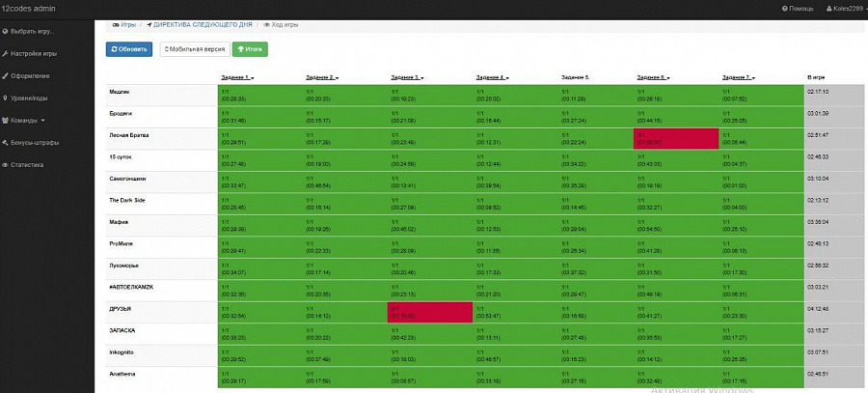Open the Задание 6 column dropdown
Viewport: 868px width, 393px height.
[654, 78]
